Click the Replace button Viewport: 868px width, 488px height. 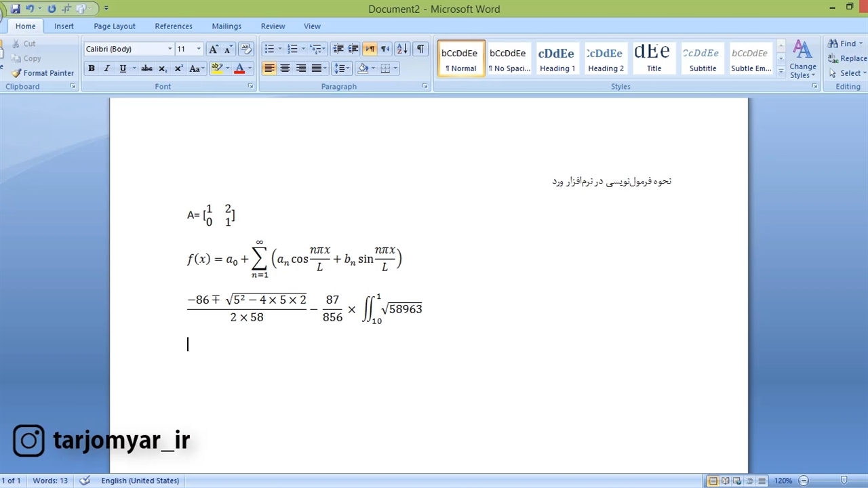click(848, 58)
